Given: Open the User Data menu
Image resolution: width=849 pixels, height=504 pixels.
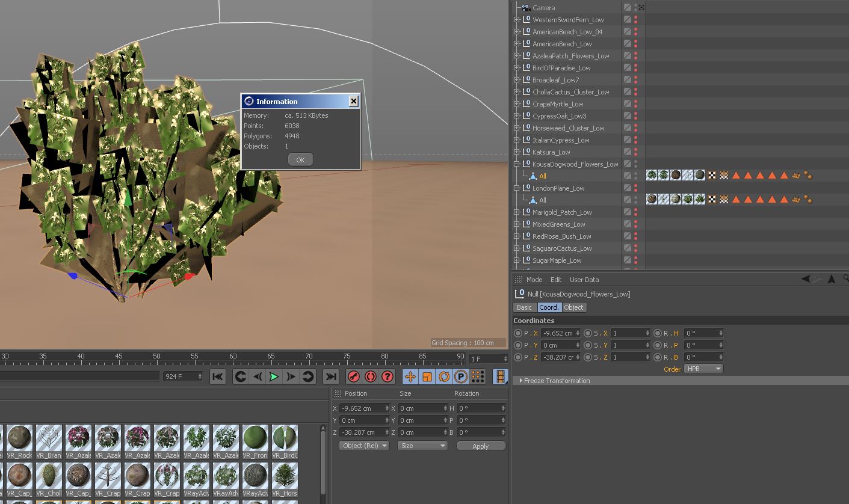Looking at the screenshot, I should coord(584,280).
